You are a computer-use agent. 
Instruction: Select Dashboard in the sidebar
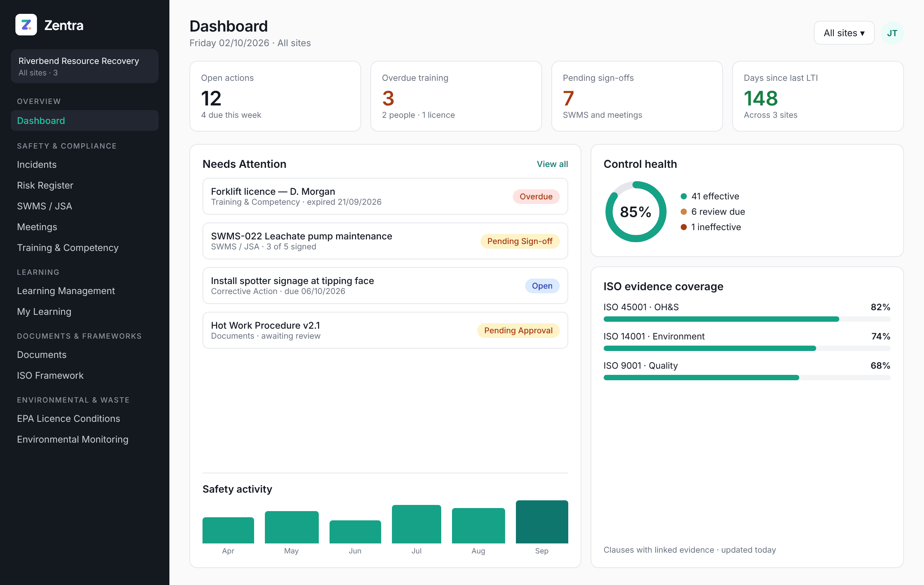coord(85,120)
